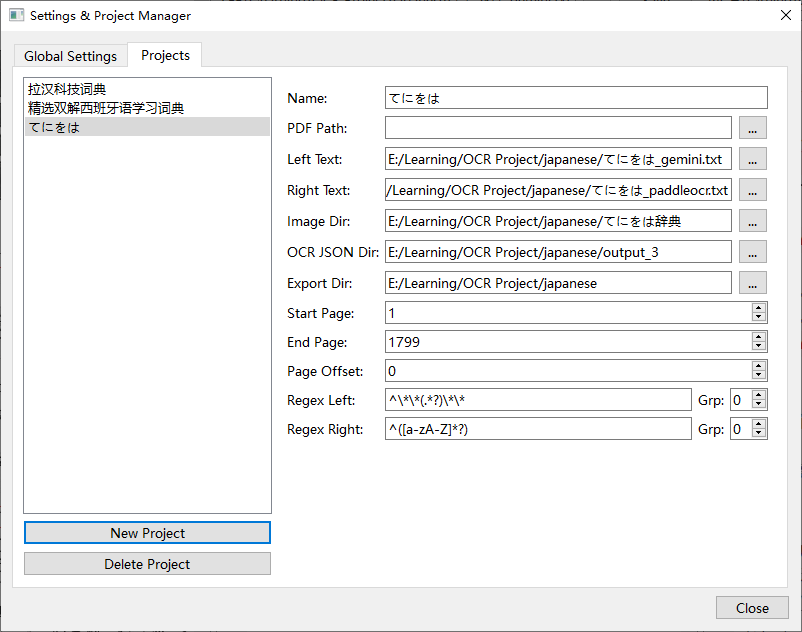The width and height of the screenshot is (802, 632).
Task: Browse for OCR JSON Dir folder
Action: pyautogui.click(x=753, y=252)
